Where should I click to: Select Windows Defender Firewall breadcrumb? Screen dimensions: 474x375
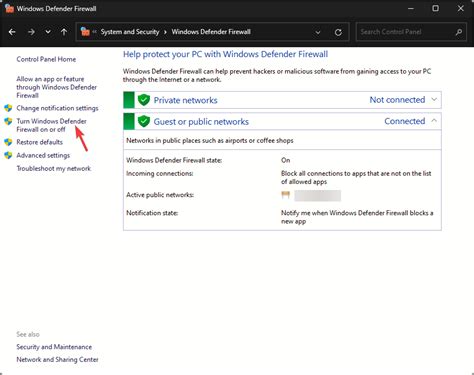pyautogui.click(x=211, y=32)
